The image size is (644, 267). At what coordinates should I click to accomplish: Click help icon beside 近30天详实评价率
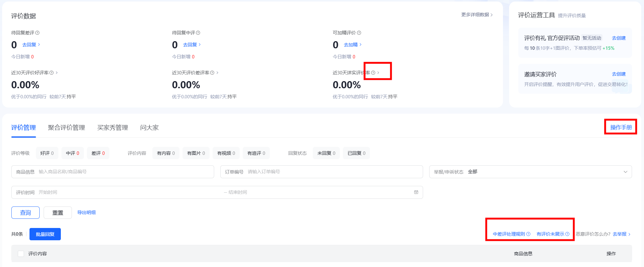[373, 73]
